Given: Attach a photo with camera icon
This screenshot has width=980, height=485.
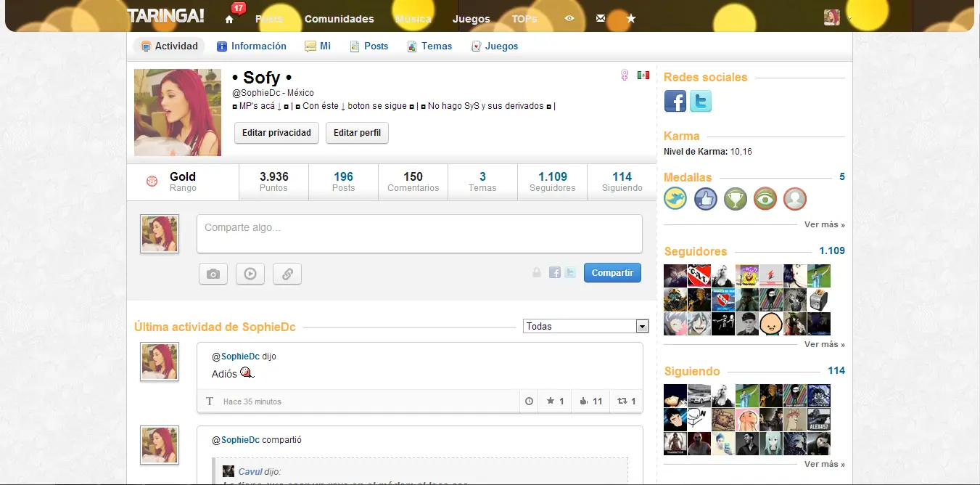Looking at the screenshot, I should 213,274.
